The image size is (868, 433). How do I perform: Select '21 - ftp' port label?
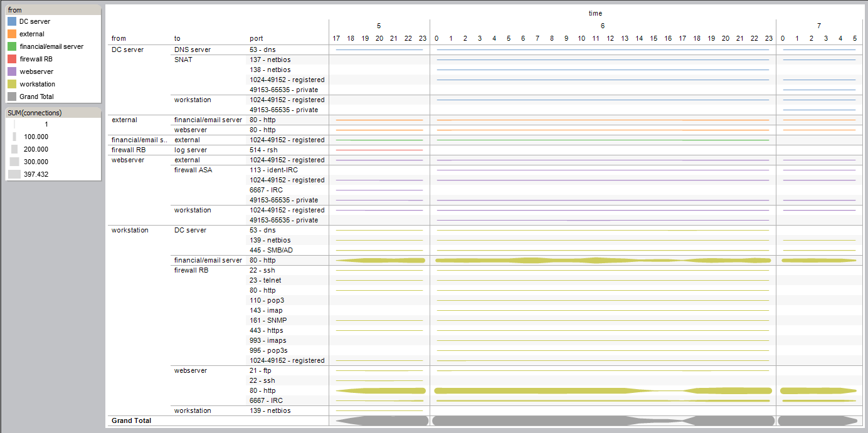[261, 370]
